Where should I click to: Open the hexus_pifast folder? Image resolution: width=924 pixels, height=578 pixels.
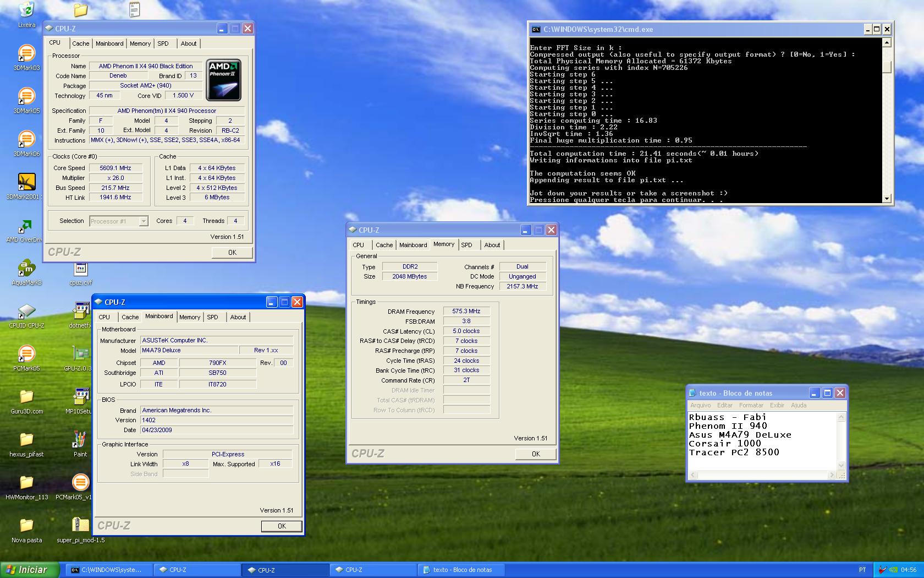(x=26, y=444)
